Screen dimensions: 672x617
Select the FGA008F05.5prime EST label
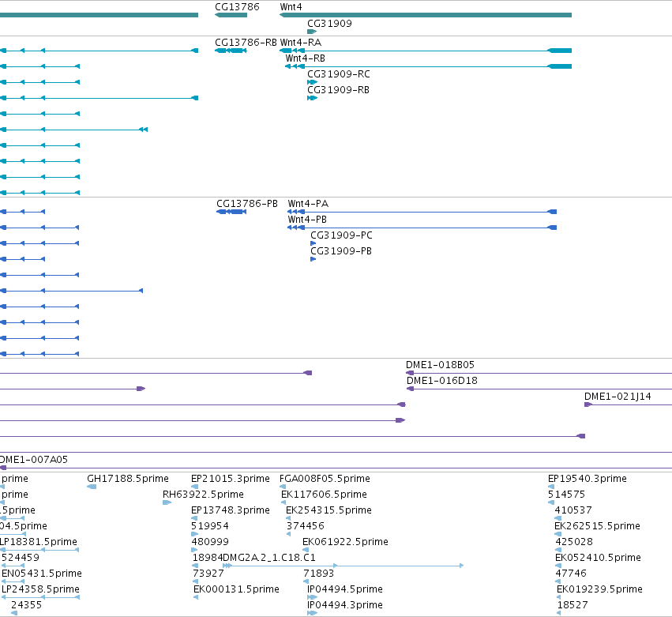click(325, 478)
